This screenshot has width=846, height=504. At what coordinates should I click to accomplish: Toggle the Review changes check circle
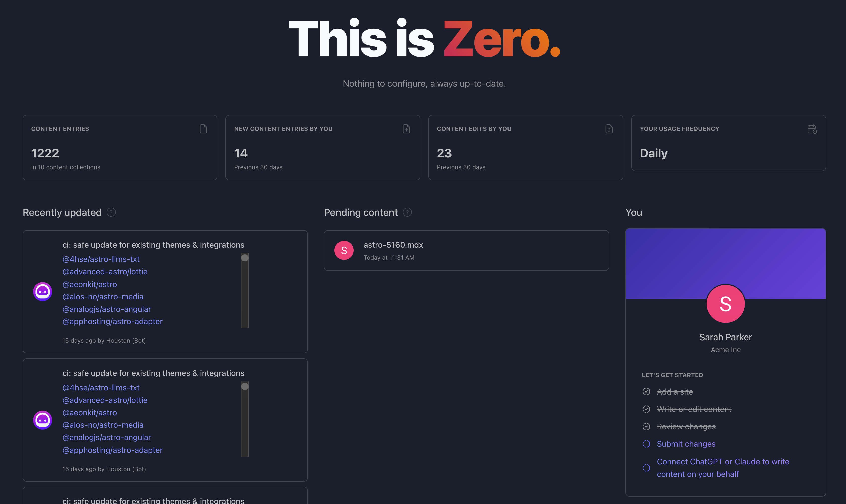coord(646,427)
